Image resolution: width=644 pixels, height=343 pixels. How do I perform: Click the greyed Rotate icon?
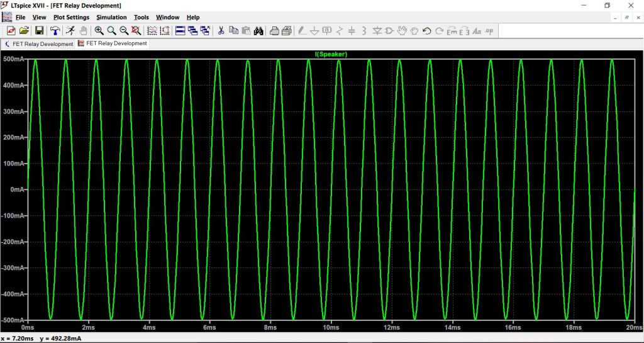point(452,31)
